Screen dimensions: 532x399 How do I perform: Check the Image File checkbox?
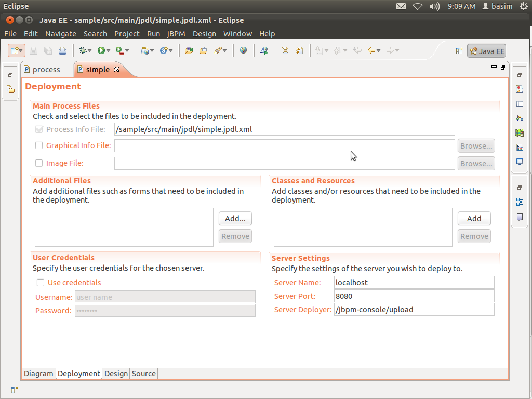point(39,163)
